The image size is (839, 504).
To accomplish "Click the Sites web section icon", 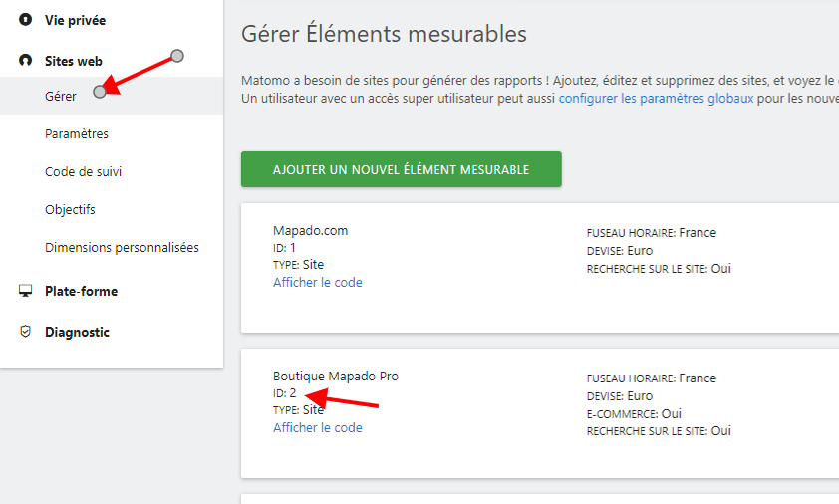I will [26, 61].
